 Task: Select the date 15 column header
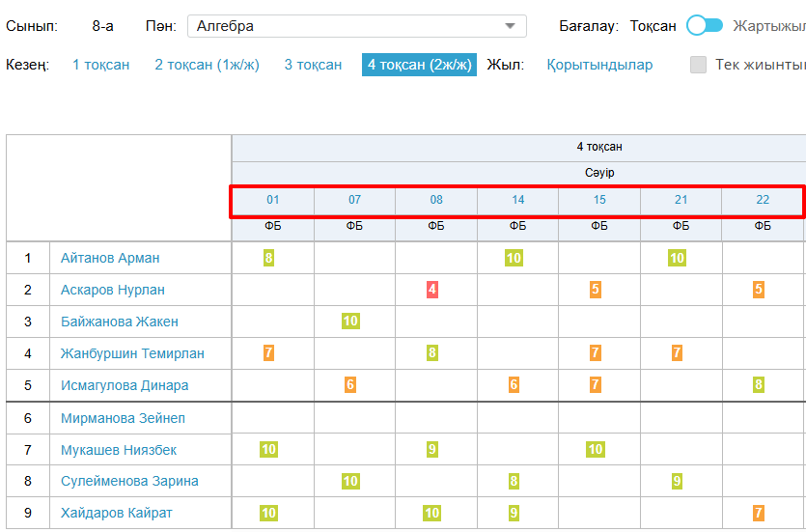(x=599, y=200)
